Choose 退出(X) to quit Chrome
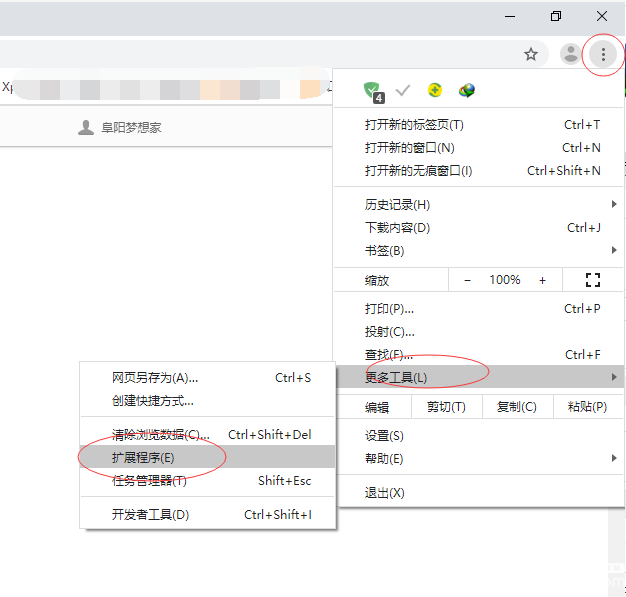This screenshot has height=597, width=626. (479, 493)
